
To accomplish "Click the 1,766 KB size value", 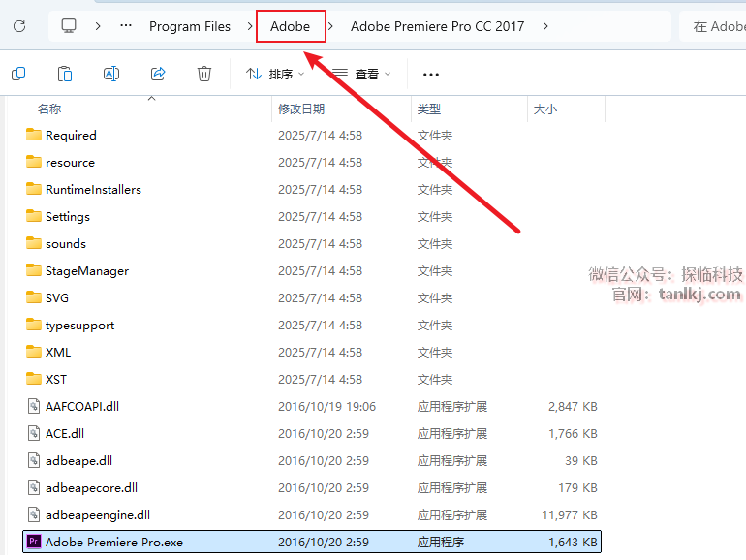I will click(573, 433).
